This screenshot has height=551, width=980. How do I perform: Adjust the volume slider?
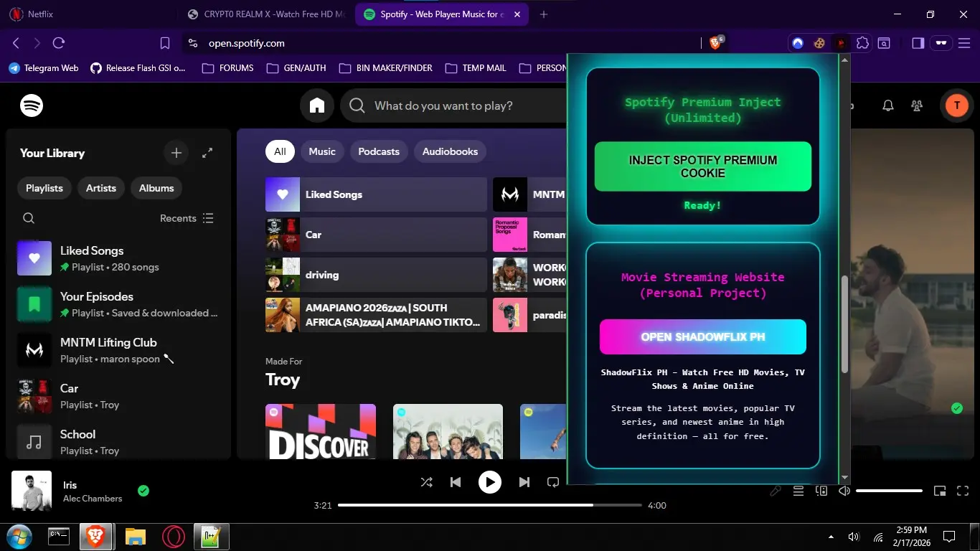coord(889,491)
